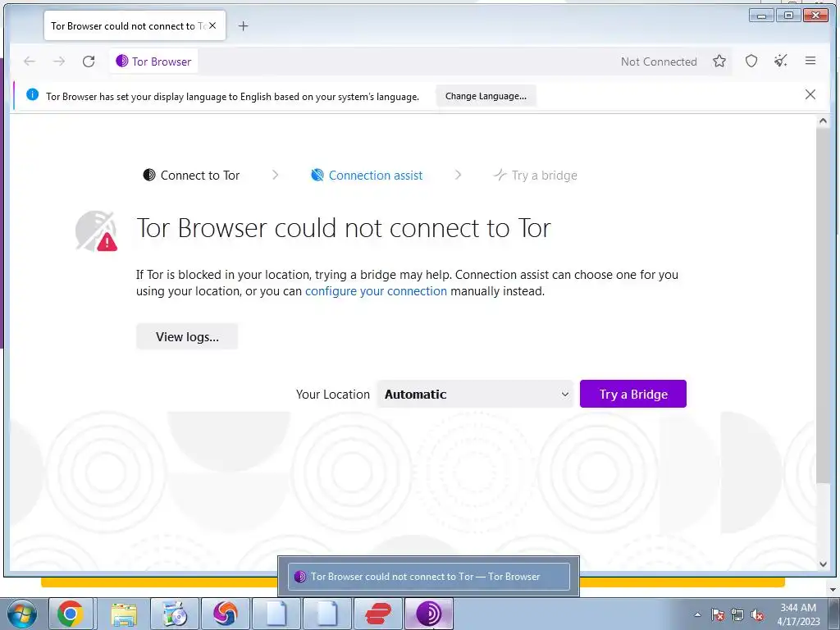Image resolution: width=840 pixels, height=630 pixels.
Task: Click the Change Language... button
Action: click(x=486, y=96)
